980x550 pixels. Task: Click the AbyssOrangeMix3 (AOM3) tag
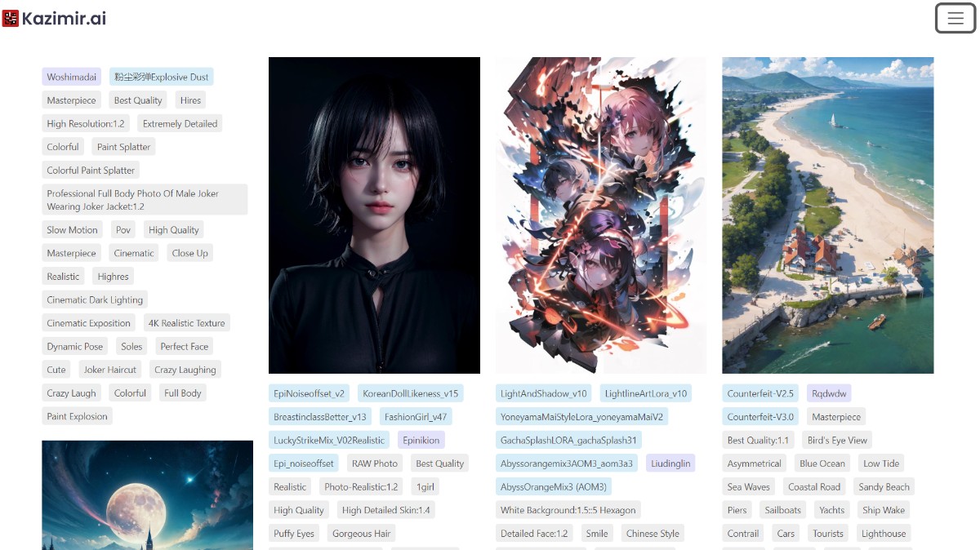554,487
